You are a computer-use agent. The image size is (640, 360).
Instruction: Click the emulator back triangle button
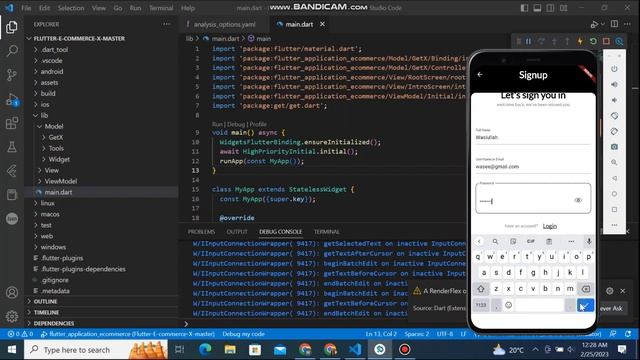tap(614, 178)
